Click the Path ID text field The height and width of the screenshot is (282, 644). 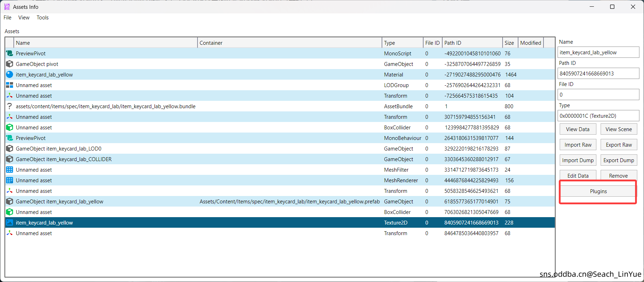pyautogui.click(x=598, y=74)
